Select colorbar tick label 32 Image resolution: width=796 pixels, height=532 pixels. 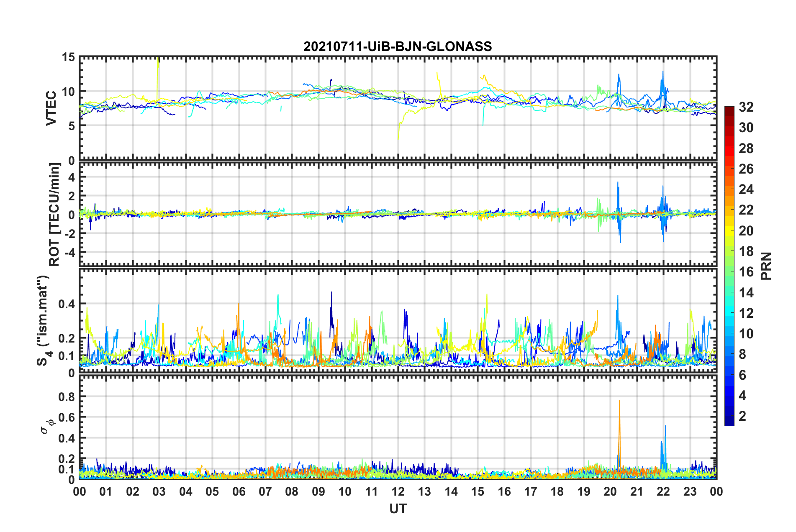746,107
